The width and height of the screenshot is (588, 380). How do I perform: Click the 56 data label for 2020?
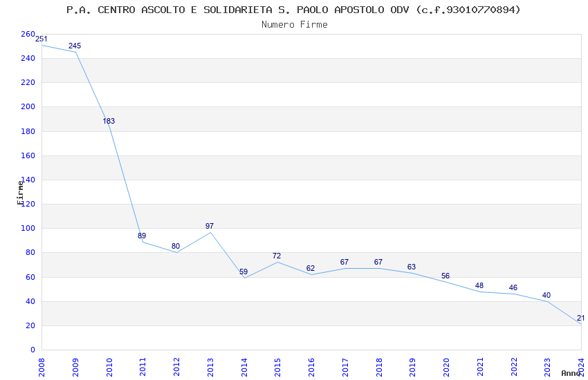point(445,276)
